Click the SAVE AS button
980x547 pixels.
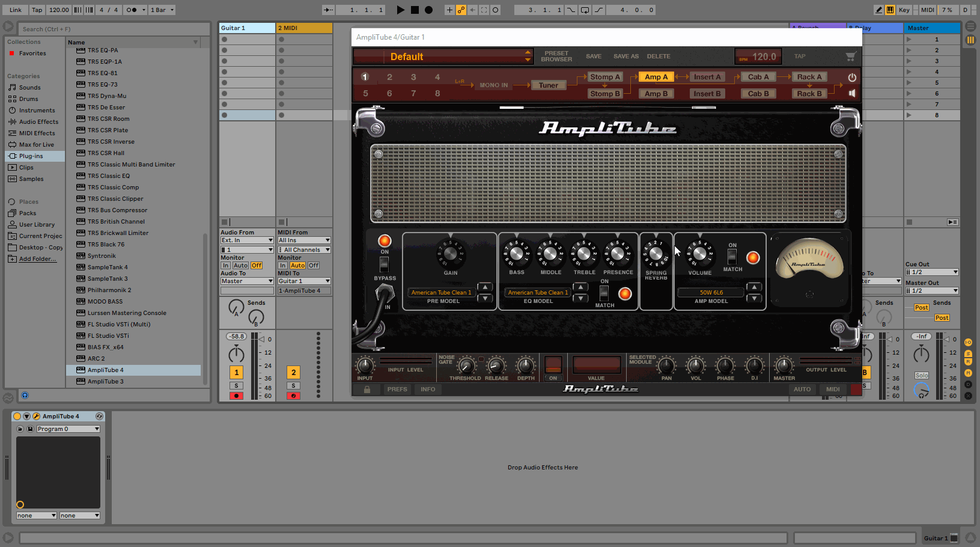click(x=625, y=56)
